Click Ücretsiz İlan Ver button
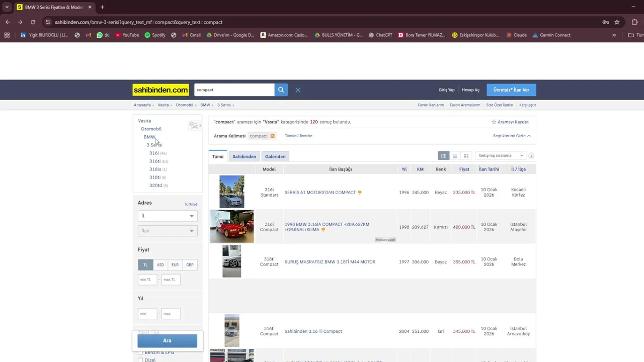 tap(511, 90)
